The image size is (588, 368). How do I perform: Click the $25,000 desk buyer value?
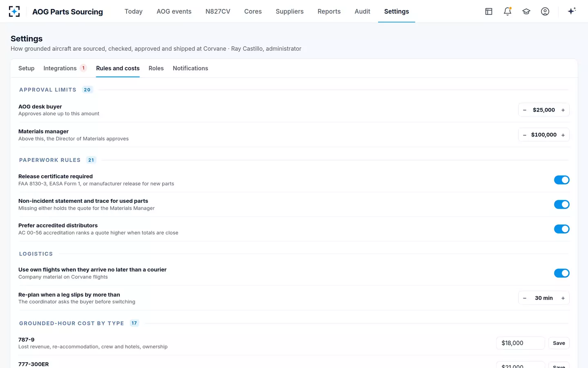(x=544, y=110)
